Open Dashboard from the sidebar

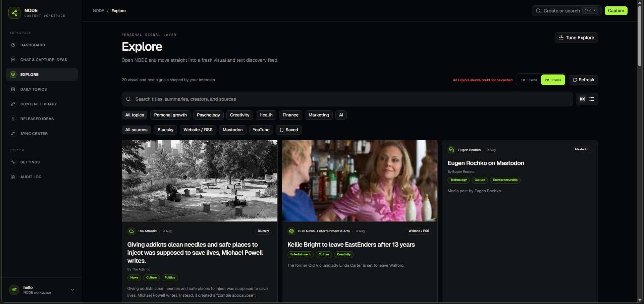click(42, 45)
